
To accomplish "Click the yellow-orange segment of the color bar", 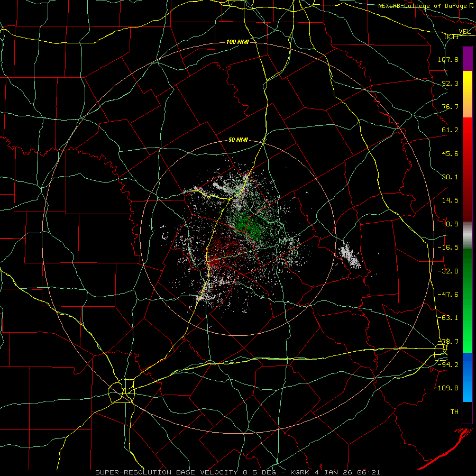I will 467,94.
